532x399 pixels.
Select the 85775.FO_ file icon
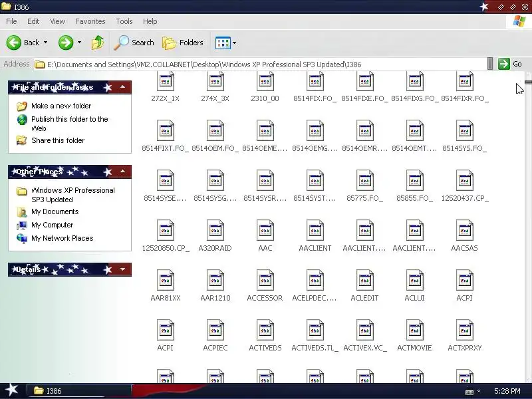click(364, 180)
